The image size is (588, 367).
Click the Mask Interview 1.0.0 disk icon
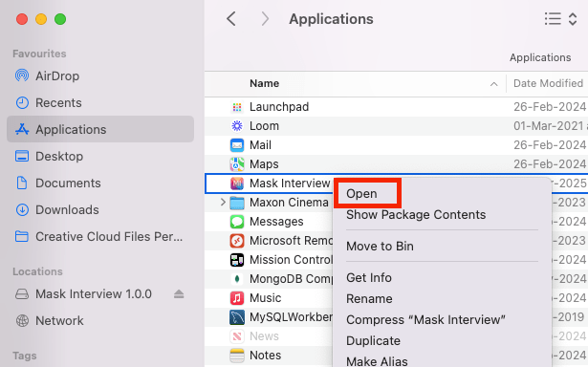[x=22, y=294]
